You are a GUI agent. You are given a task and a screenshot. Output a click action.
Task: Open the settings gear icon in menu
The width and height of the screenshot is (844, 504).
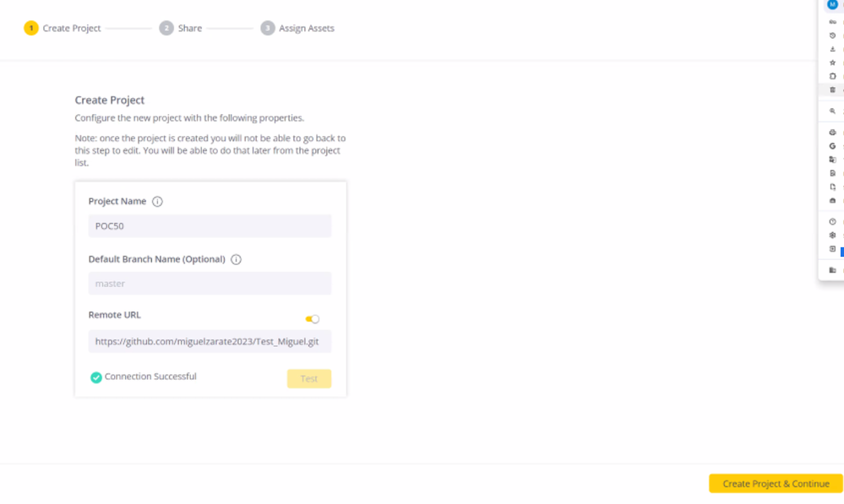click(x=832, y=235)
